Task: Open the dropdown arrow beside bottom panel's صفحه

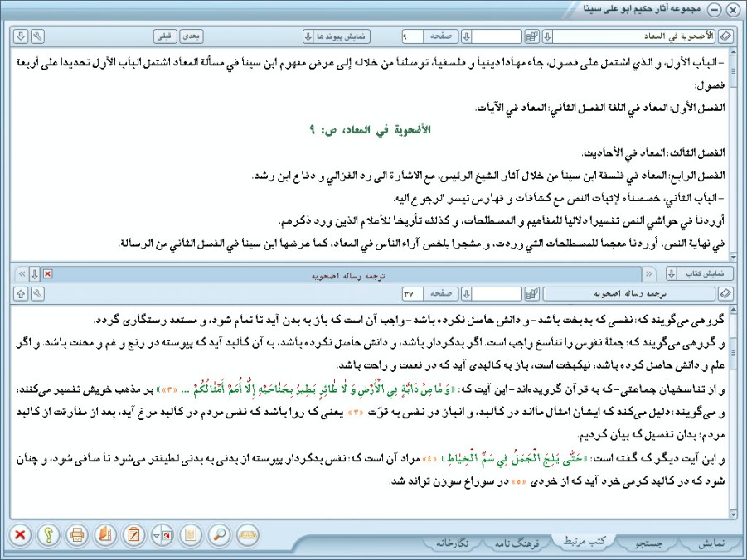Action: click(466, 293)
